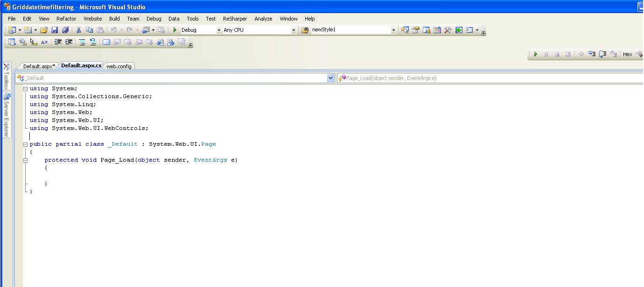Click the EventArgs type in code
The height and width of the screenshot is (287, 644).
pyautogui.click(x=210, y=160)
